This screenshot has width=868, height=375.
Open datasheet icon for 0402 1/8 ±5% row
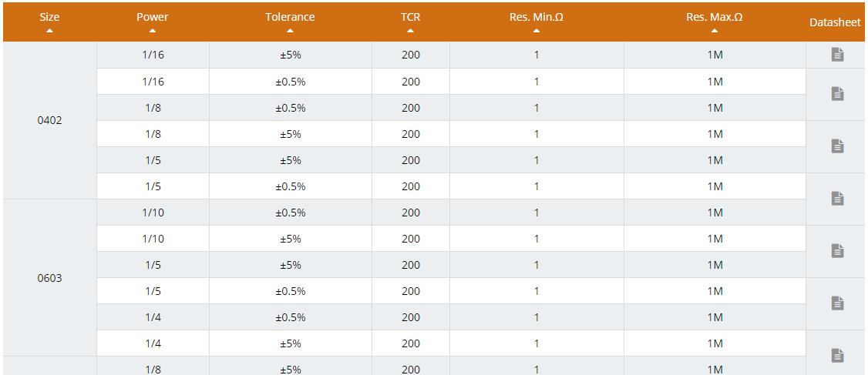pos(837,146)
